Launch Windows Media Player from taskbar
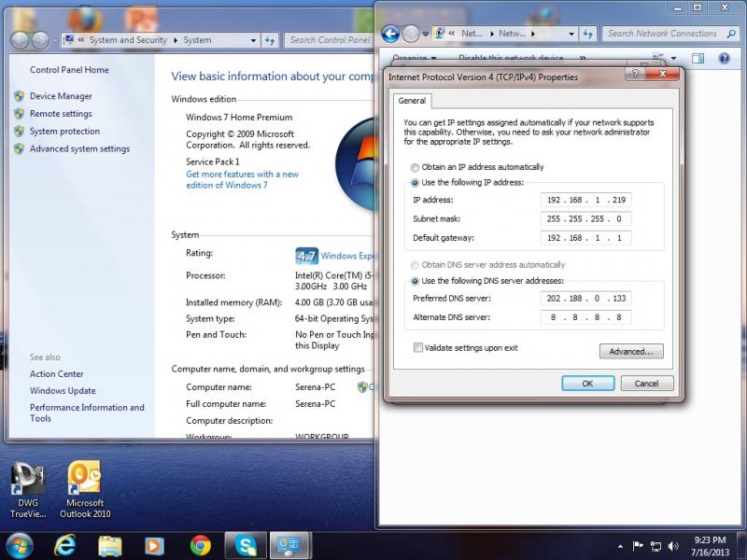The height and width of the screenshot is (560, 747). pos(154,546)
